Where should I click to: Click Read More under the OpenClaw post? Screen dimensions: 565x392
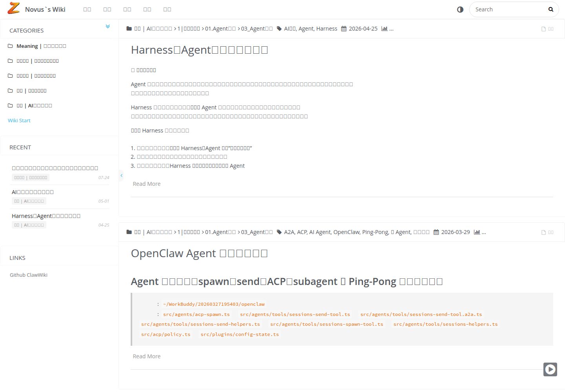click(147, 356)
